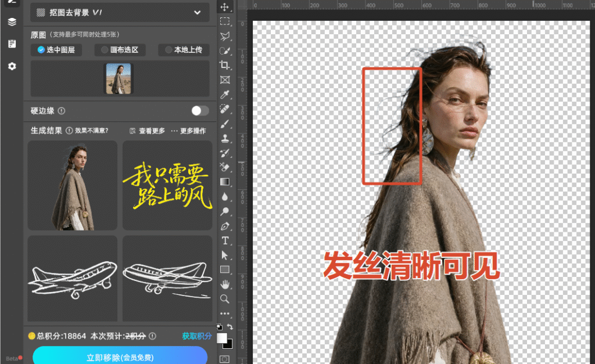Screen dimensions: 595x364
Task: Click the info icon next to 硬边缘
Action: 62,111
